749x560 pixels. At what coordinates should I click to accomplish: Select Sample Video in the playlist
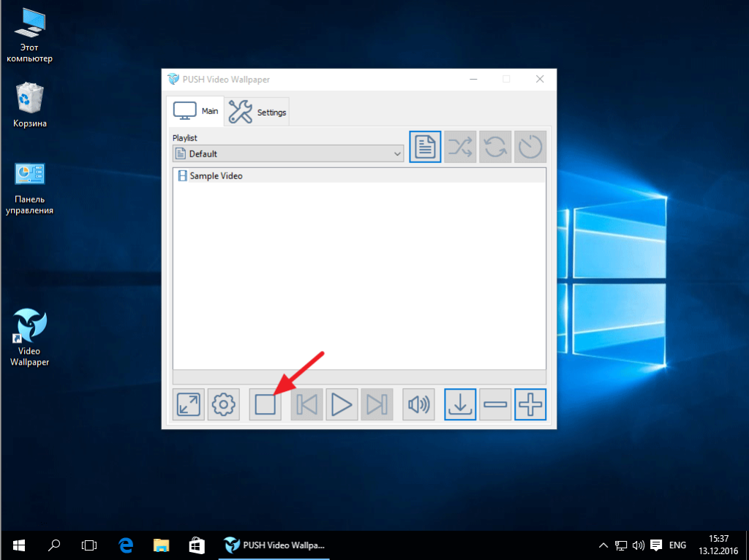[x=215, y=175]
